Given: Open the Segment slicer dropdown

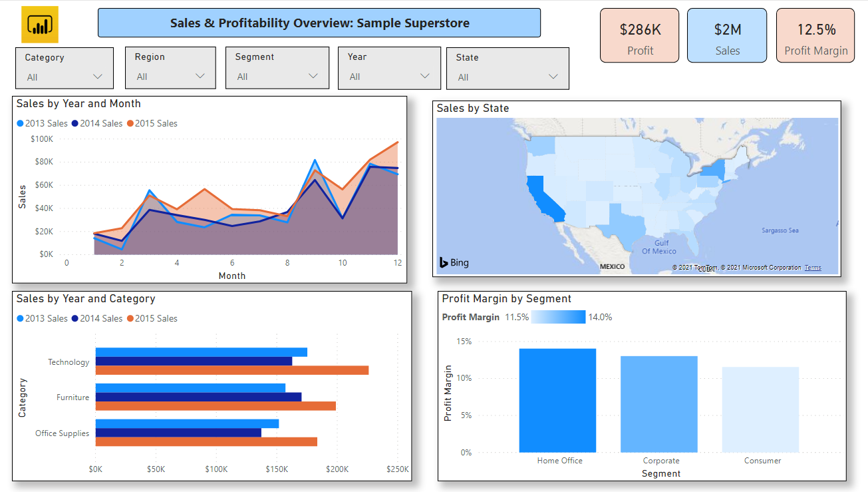Looking at the screenshot, I should tap(313, 76).
